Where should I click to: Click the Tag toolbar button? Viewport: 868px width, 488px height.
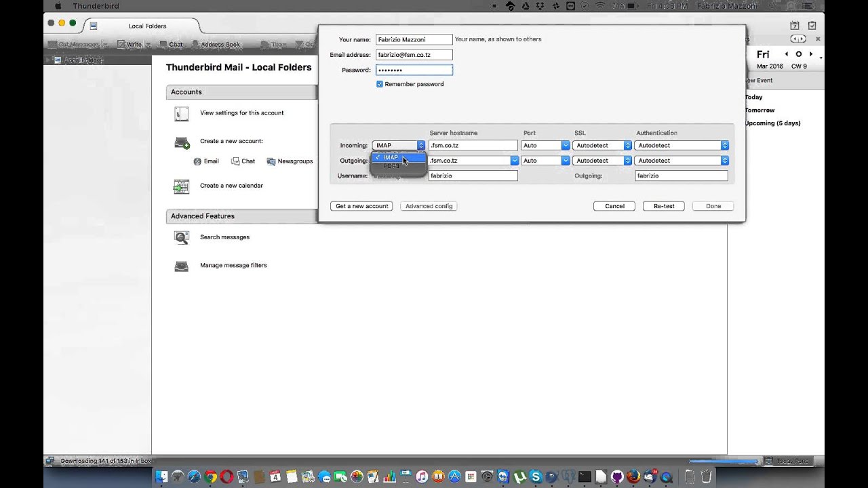(275, 45)
